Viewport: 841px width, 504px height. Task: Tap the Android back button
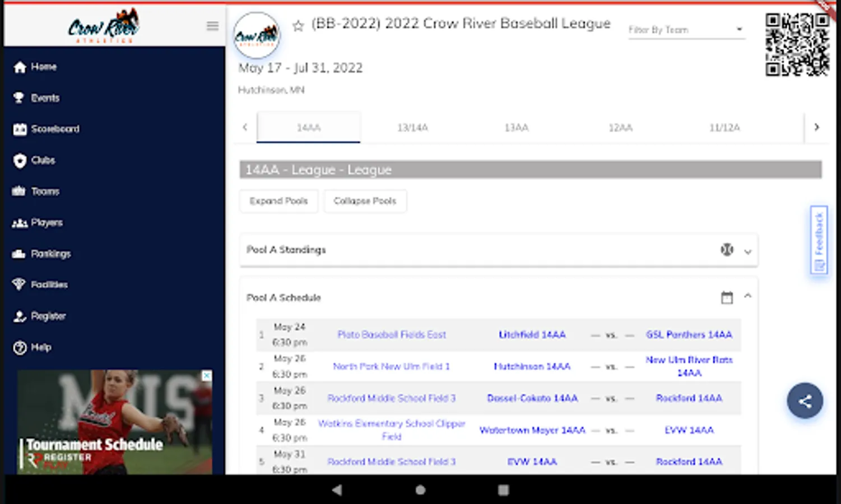click(337, 490)
